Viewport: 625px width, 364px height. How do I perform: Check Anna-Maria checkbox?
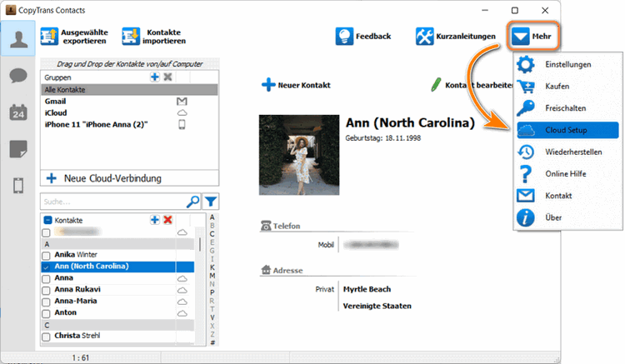click(x=46, y=302)
